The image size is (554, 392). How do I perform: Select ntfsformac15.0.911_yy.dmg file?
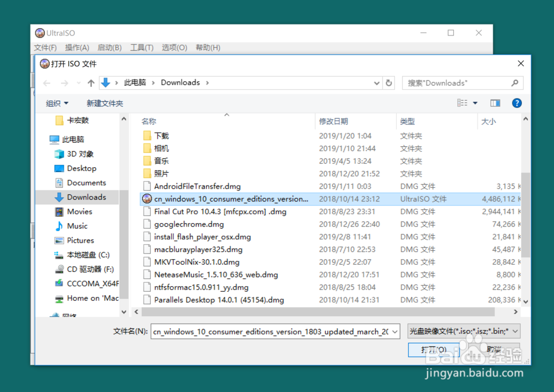[x=201, y=287]
